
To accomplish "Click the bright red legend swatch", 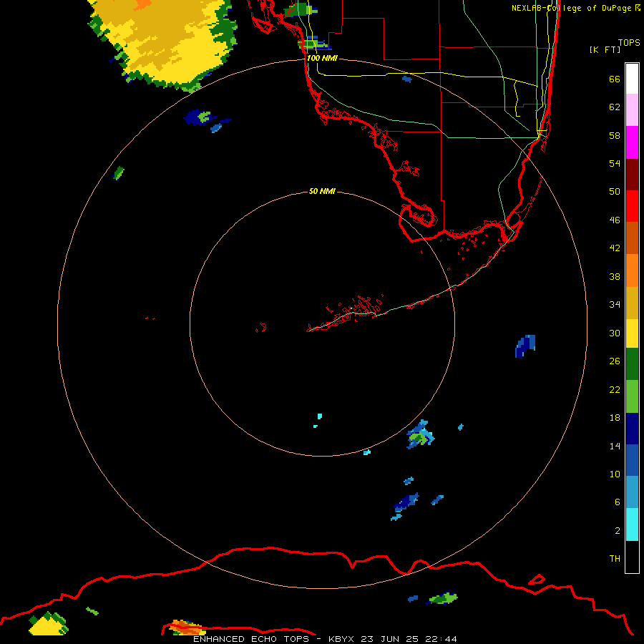I will [x=632, y=206].
